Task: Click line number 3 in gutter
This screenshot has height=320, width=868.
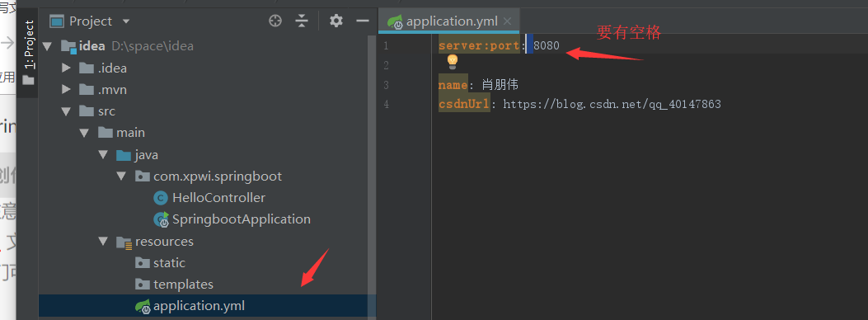Action: 386,85
